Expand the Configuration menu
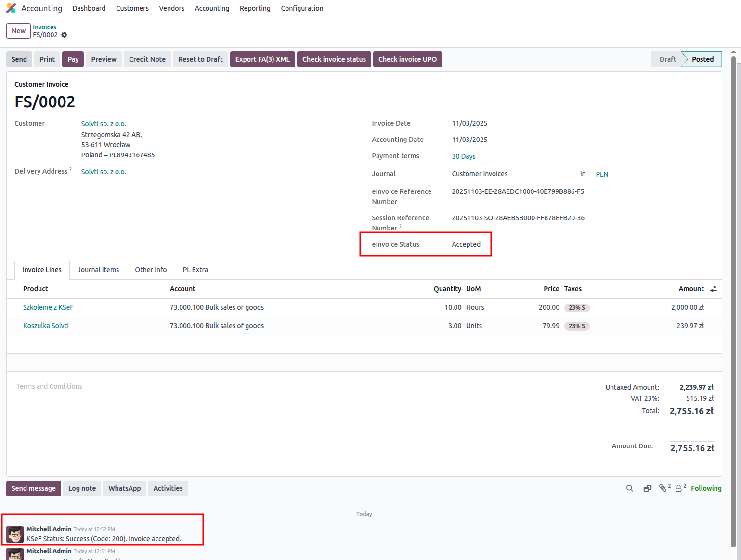 coord(302,8)
